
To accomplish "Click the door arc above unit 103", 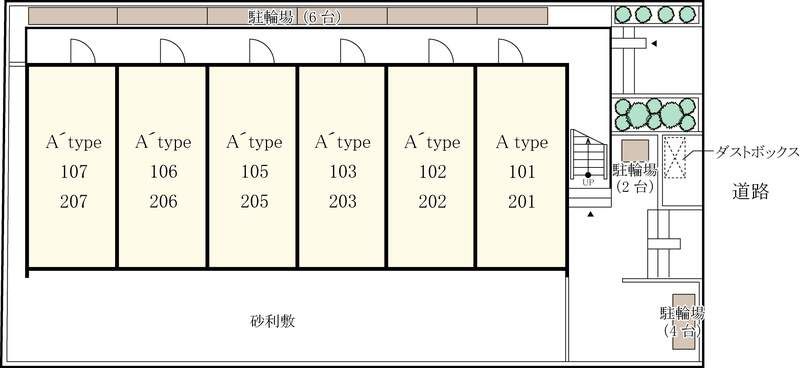I will [353, 51].
